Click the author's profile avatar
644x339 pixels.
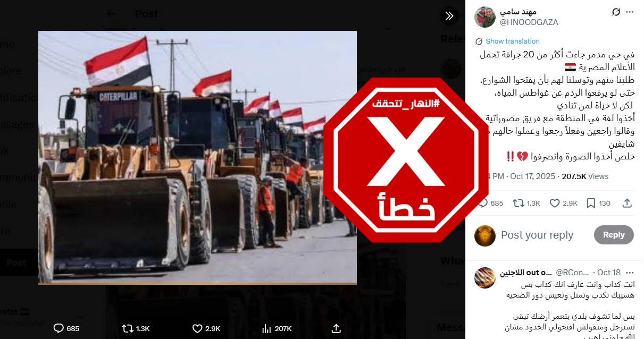coord(485,17)
